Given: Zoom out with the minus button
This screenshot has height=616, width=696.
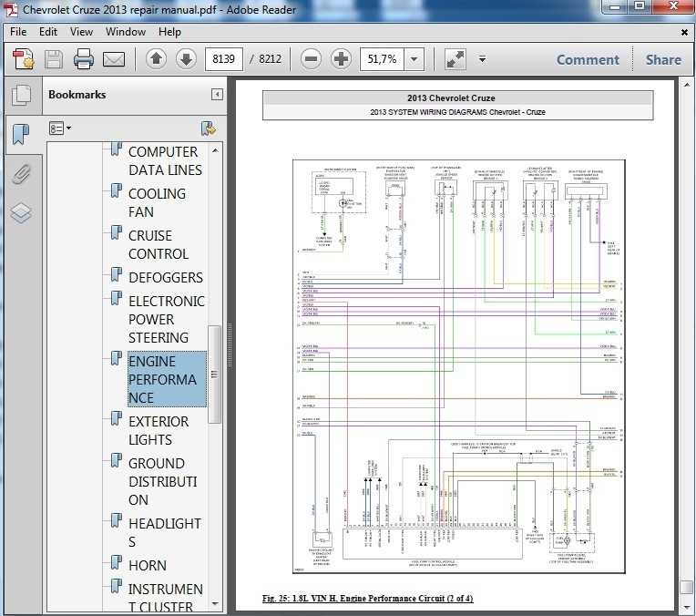Looking at the screenshot, I should [x=311, y=60].
